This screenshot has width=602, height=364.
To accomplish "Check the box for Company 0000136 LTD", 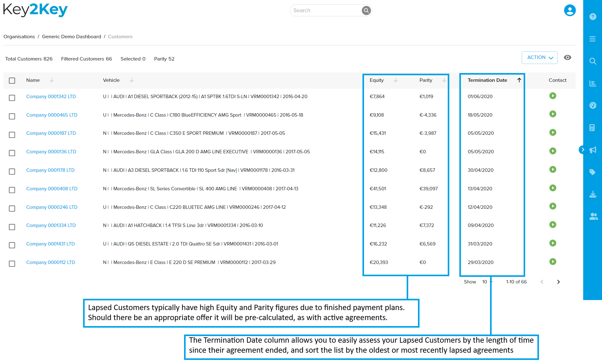I will click(x=12, y=153).
